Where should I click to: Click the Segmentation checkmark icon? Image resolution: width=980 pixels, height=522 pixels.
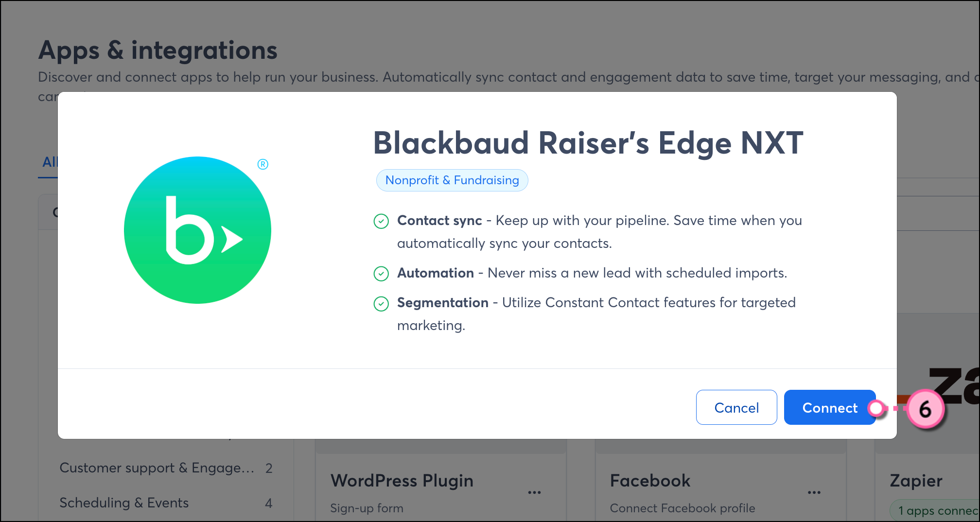(381, 304)
